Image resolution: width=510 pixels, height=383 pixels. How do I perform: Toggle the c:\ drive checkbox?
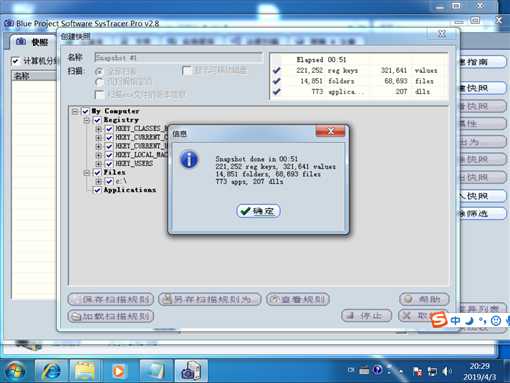(109, 181)
